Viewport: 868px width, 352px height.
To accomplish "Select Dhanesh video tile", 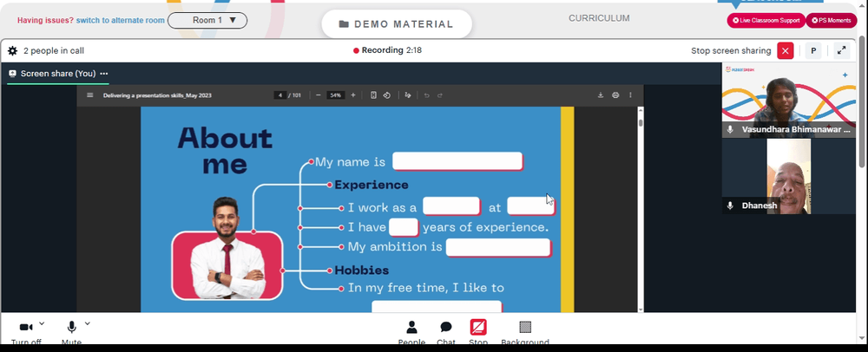I will pos(788,176).
